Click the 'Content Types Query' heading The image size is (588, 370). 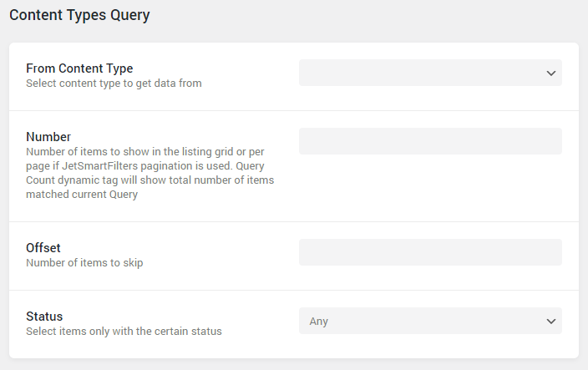click(79, 15)
